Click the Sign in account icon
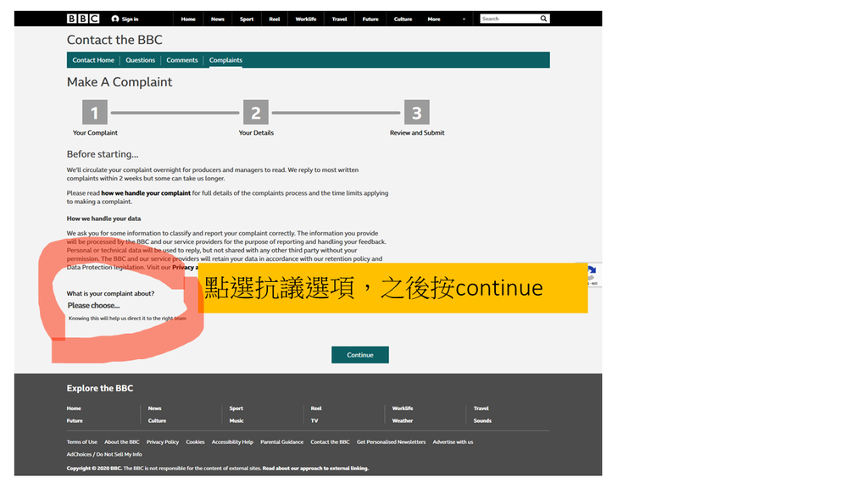Image resolution: width=868 pixels, height=488 pixels. (115, 19)
